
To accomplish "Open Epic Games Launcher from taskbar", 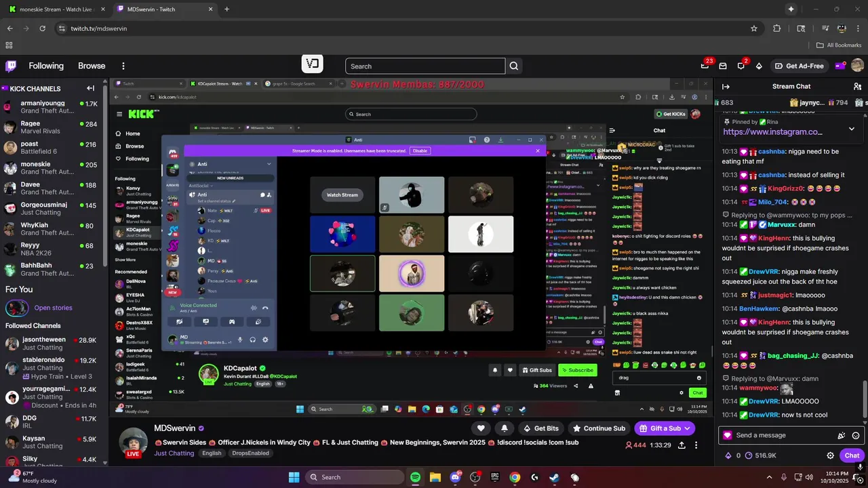I will [x=495, y=477].
